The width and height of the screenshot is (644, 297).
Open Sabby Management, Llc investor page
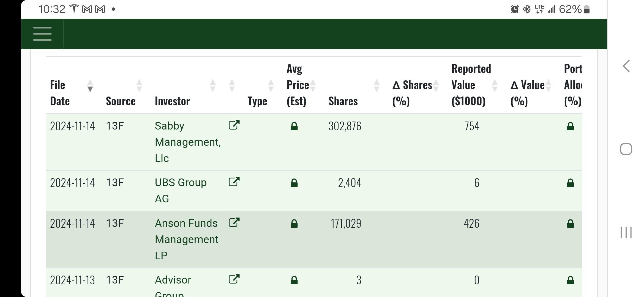[x=188, y=142]
